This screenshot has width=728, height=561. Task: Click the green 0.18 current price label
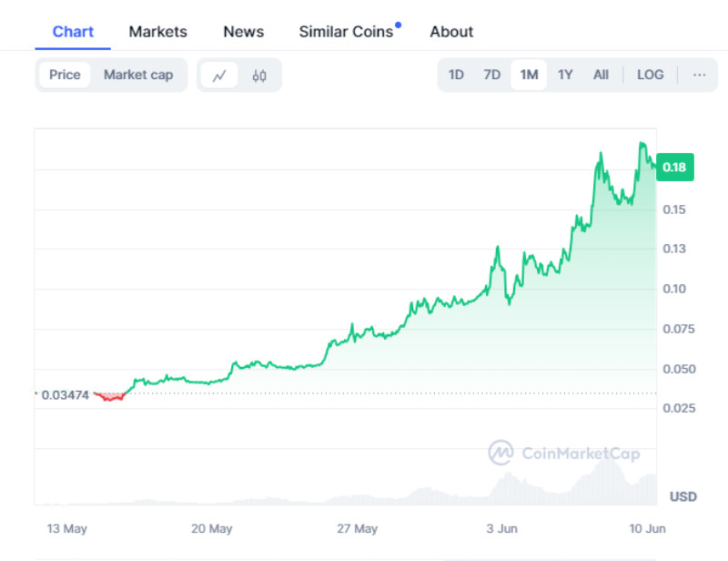click(x=674, y=168)
